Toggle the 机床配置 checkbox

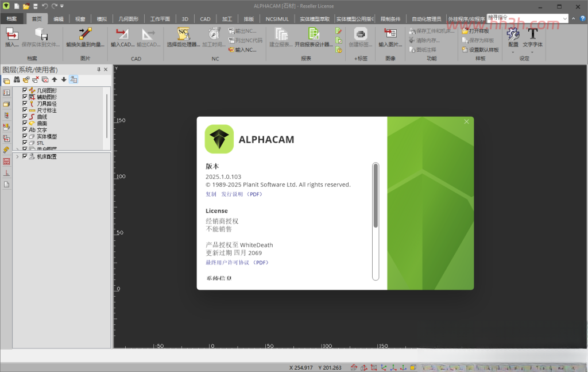(25, 156)
